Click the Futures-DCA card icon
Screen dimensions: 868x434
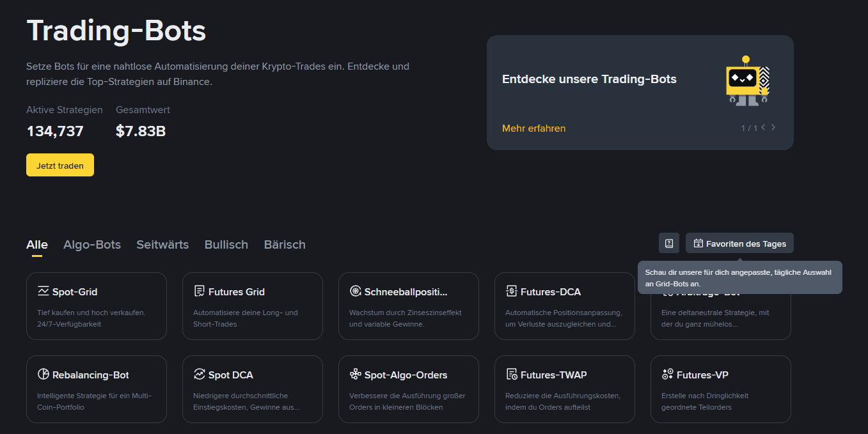[511, 291]
